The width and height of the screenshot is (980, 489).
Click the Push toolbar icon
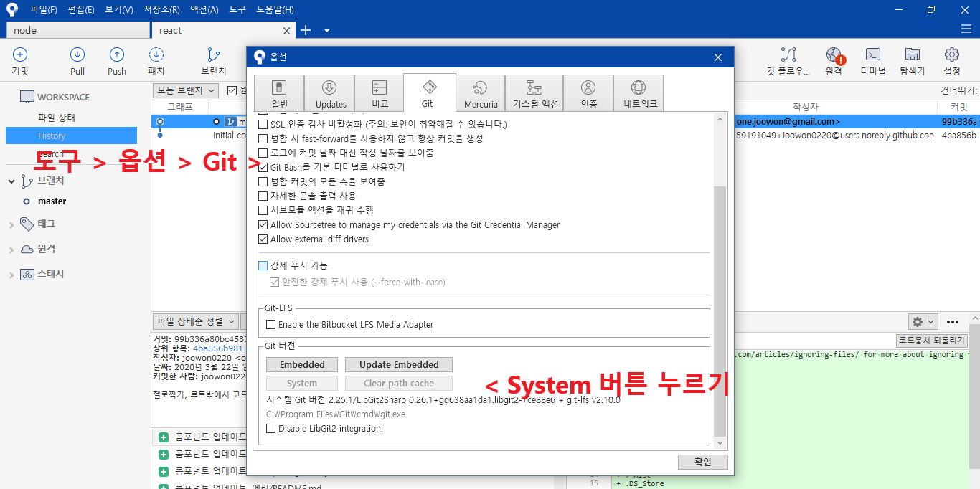(x=117, y=54)
